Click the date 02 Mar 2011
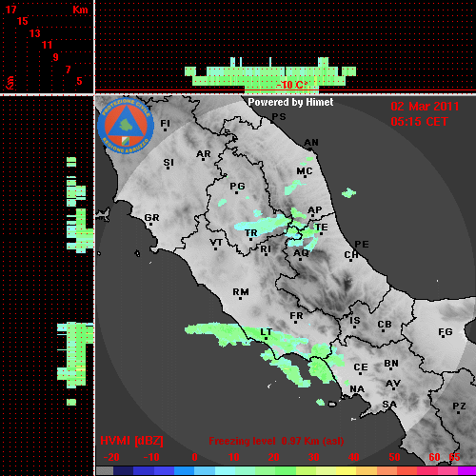476x476 pixels. click(425, 107)
